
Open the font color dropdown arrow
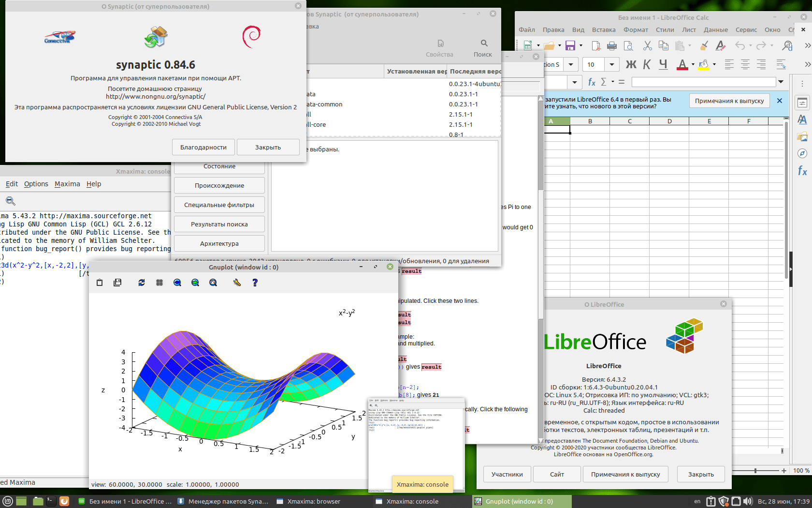tap(693, 64)
